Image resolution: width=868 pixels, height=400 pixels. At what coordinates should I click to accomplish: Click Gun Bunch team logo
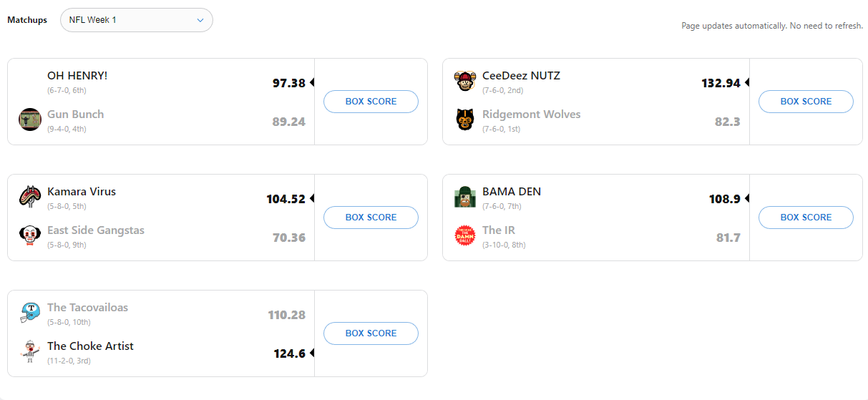pyautogui.click(x=30, y=119)
